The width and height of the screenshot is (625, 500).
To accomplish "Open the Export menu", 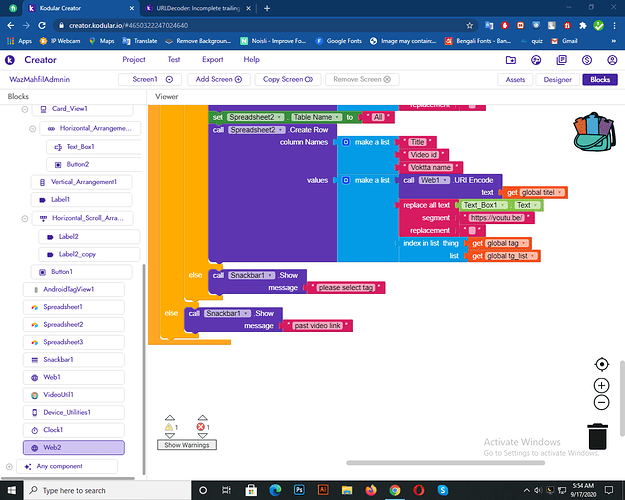I will coord(212,60).
